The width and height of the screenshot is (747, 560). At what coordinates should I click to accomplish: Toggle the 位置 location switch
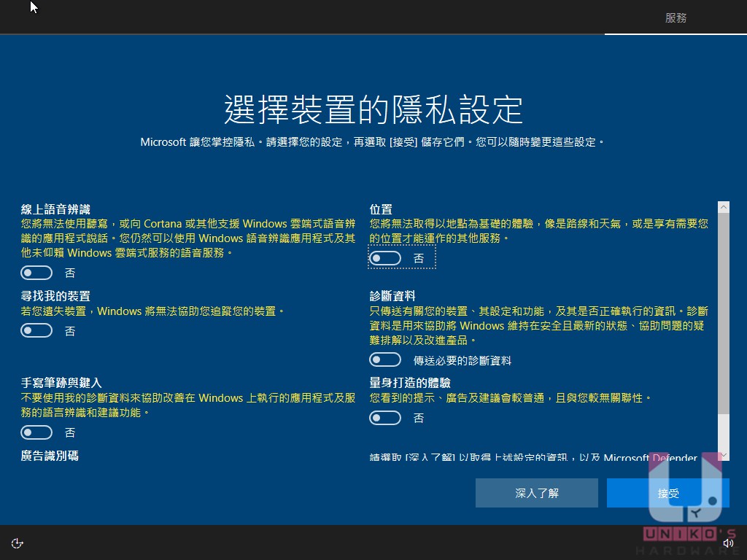point(385,258)
